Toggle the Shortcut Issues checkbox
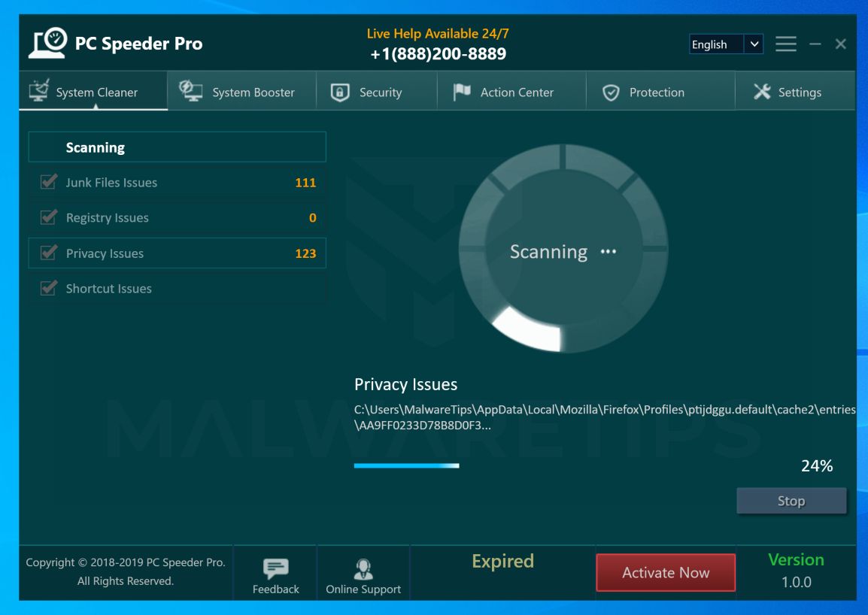This screenshot has height=615, width=868. [x=49, y=288]
